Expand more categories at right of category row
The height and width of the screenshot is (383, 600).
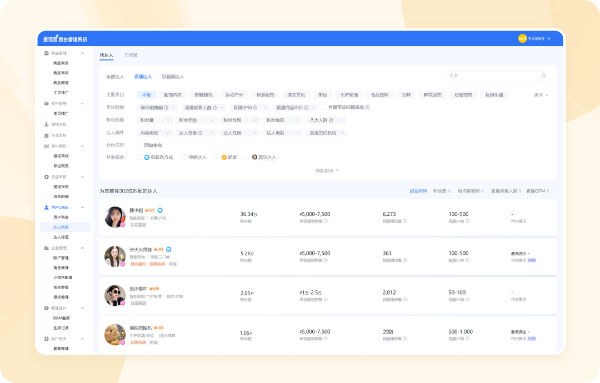click(541, 95)
